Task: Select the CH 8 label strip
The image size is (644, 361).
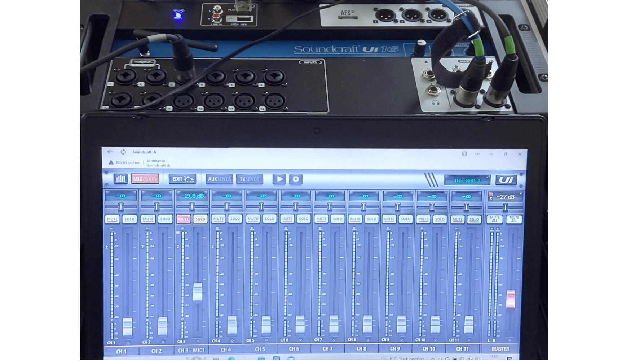Action: point(361,349)
